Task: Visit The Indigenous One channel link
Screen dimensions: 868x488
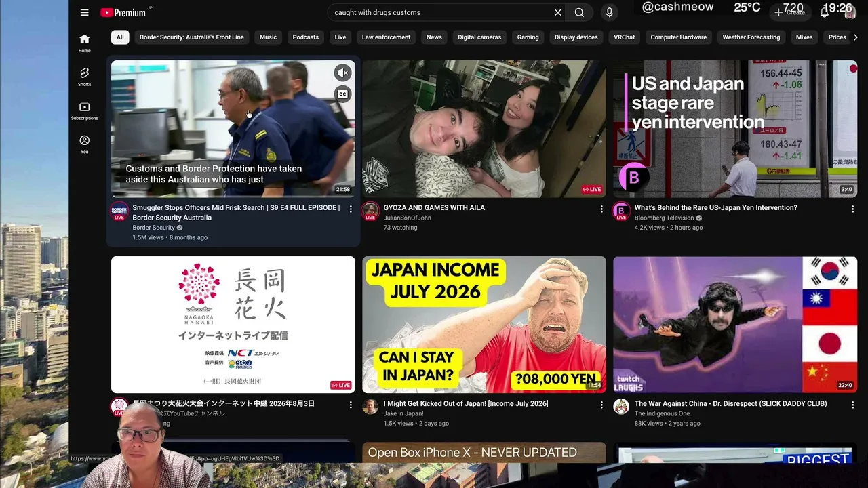Action: coord(662,413)
